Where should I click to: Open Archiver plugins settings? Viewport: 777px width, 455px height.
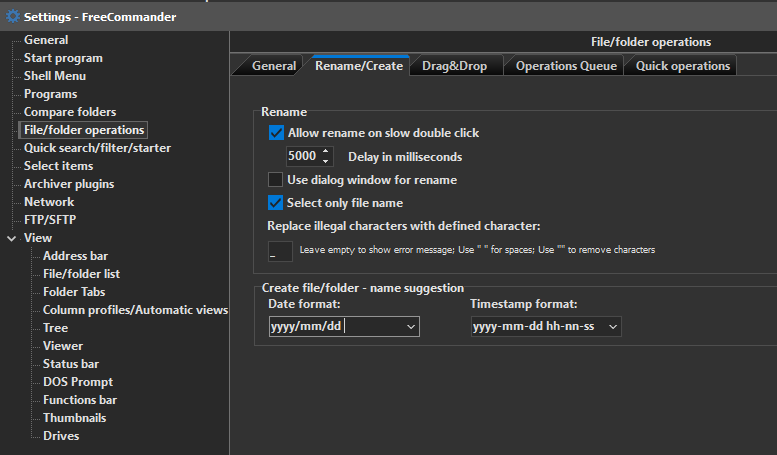point(69,184)
